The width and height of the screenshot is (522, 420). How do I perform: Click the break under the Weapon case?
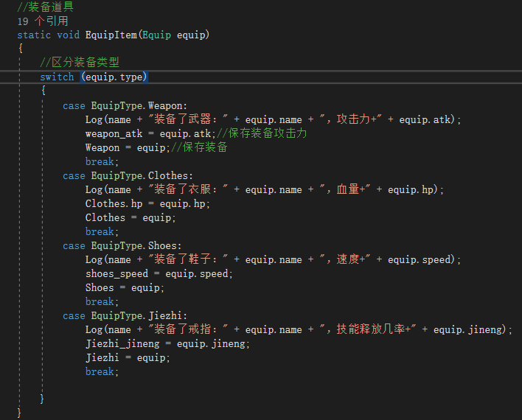coord(102,162)
